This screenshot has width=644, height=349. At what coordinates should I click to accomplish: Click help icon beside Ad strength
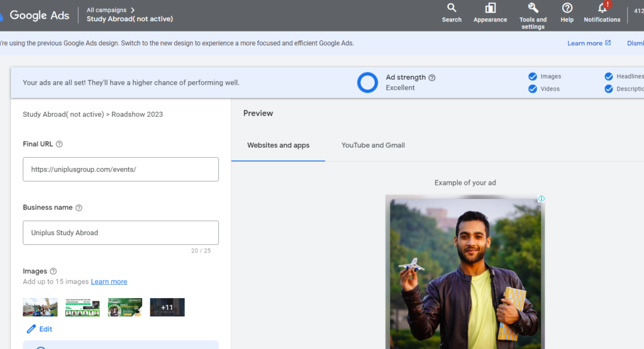click(432, 78)
